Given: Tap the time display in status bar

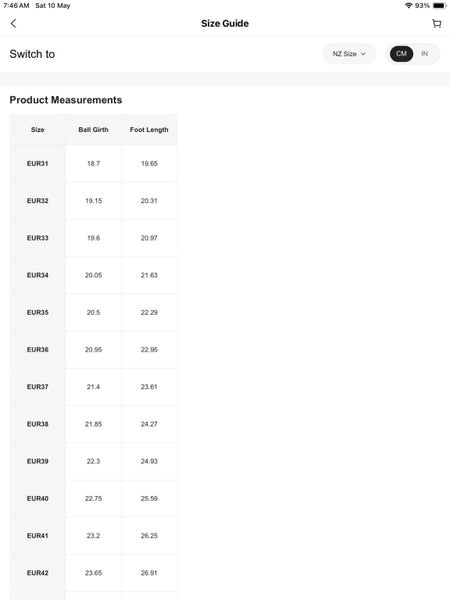Looking at the screenshot, I should [16, 6].
